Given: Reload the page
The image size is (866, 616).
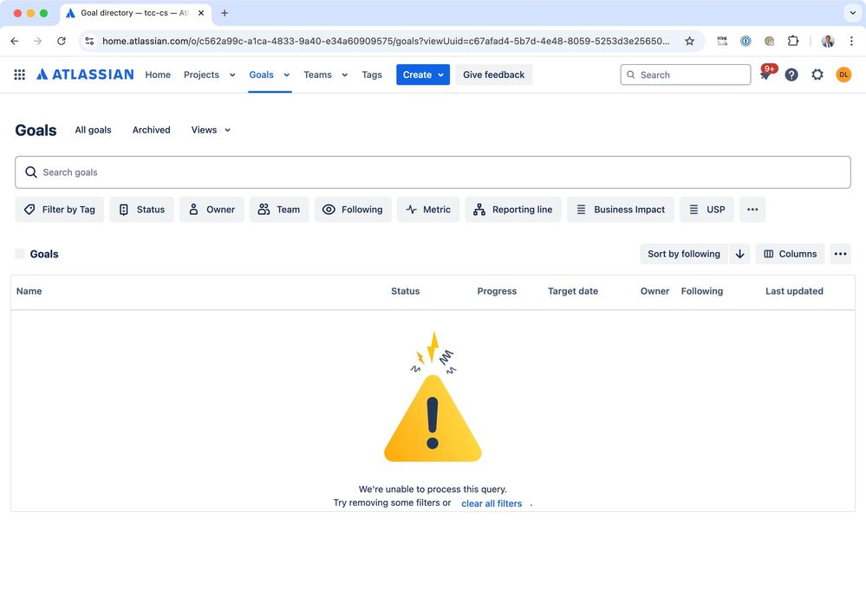Looking at the screenshot, I should pyautogui.click(x=62, y=41).
